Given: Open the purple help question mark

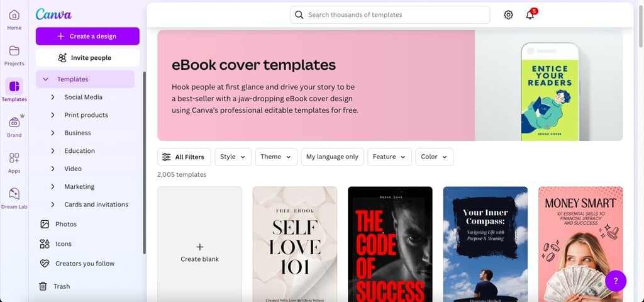Looking at the screenshot, I should tap(615, 281).
